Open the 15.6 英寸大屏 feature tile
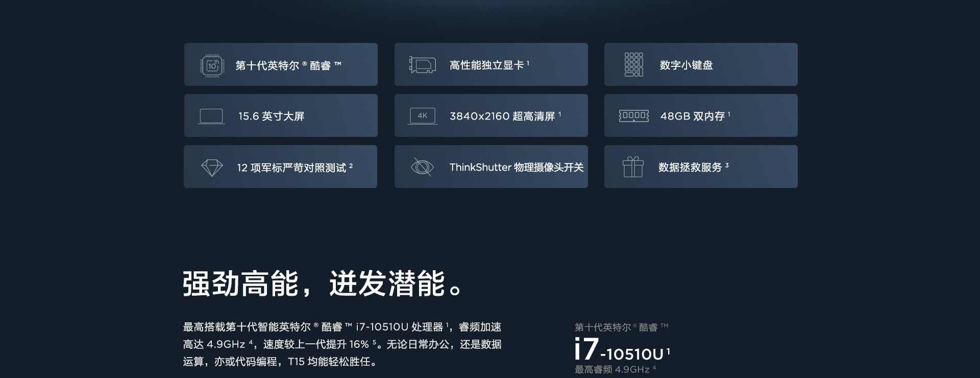This screenshot has width=980, height=378. (x=281, y=115)
